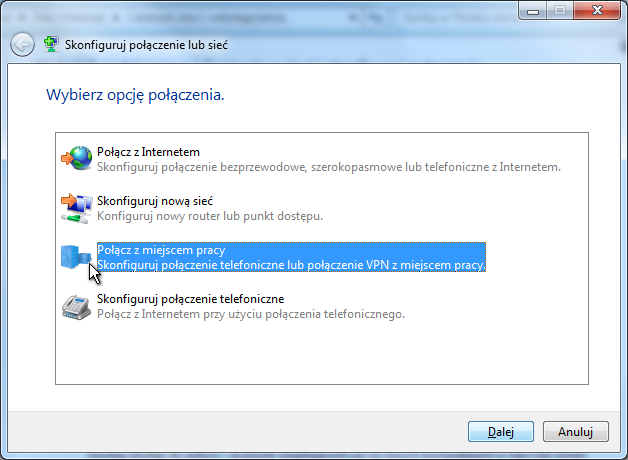
Task: Choose the Skonfiguruj połączenie telefoniczne title
Action: pyautogui.click(x=191, y=299)
